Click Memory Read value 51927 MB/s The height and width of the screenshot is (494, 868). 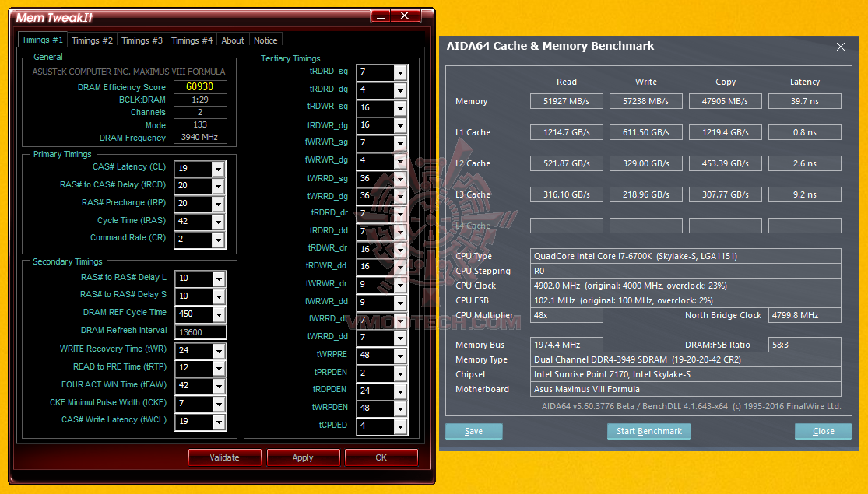(x=566, y=101)
